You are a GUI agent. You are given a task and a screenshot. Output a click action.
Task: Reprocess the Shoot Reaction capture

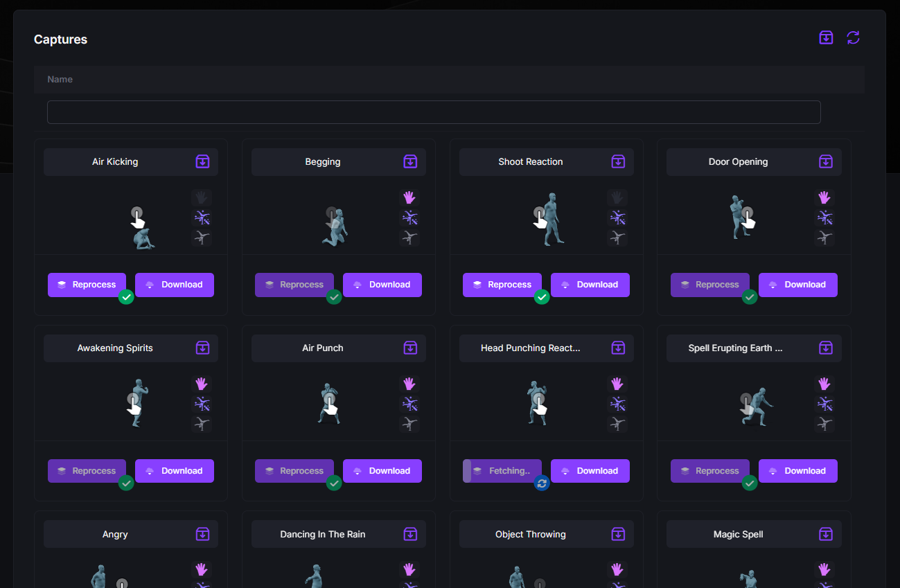502,285
